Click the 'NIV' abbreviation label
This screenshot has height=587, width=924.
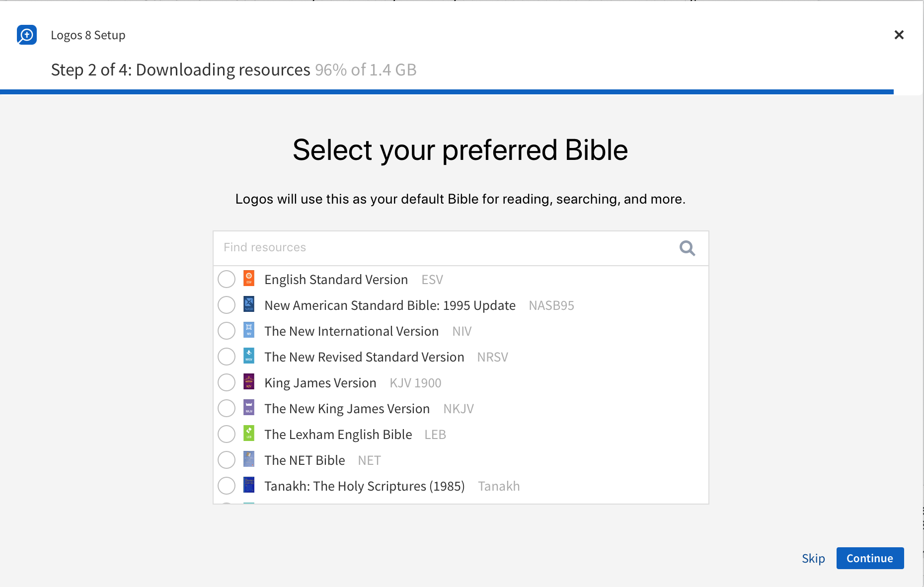click(x=462, y=331)
